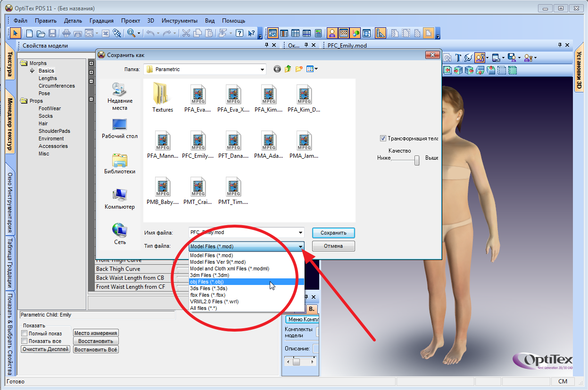588x390 pixels.
Task: Uncheck the Трансформация тела checkbox
Action: [383, 138]
